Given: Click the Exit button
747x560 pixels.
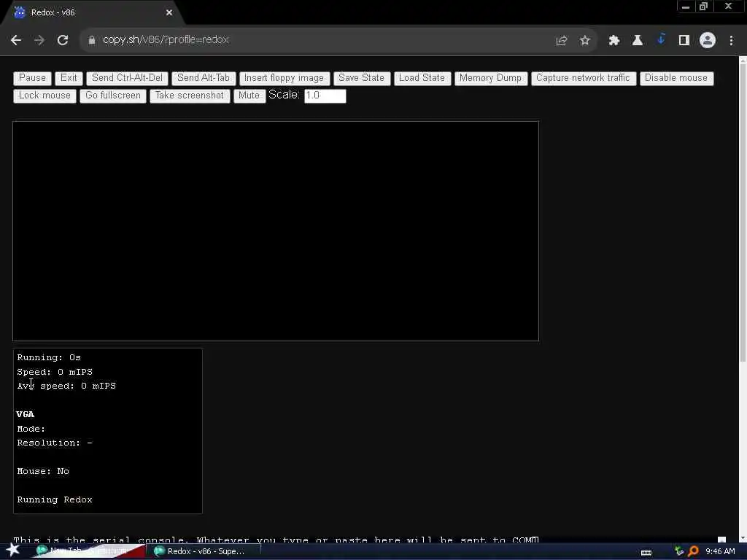Looking at the screenshot, I should [x=69, y=78].
